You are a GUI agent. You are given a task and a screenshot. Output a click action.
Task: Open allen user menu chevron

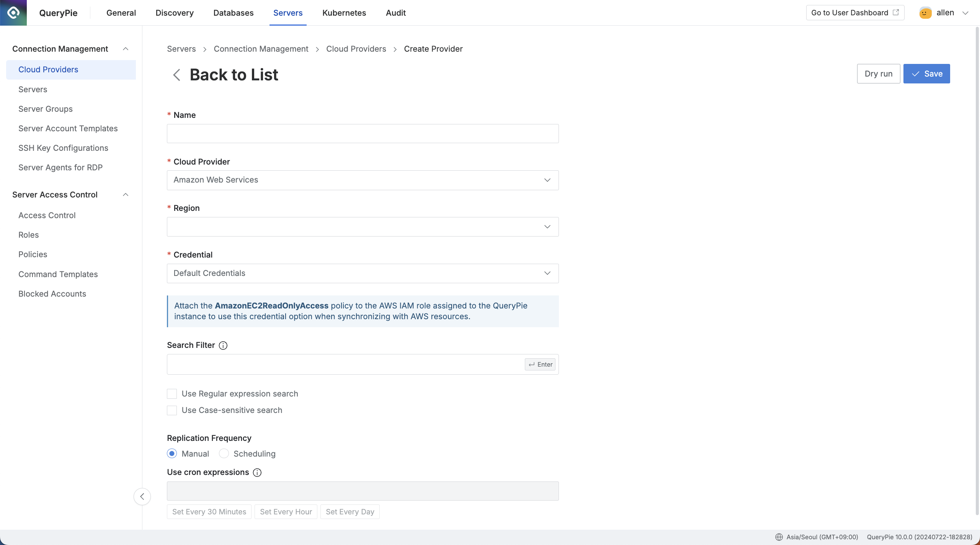click(965, 13)
